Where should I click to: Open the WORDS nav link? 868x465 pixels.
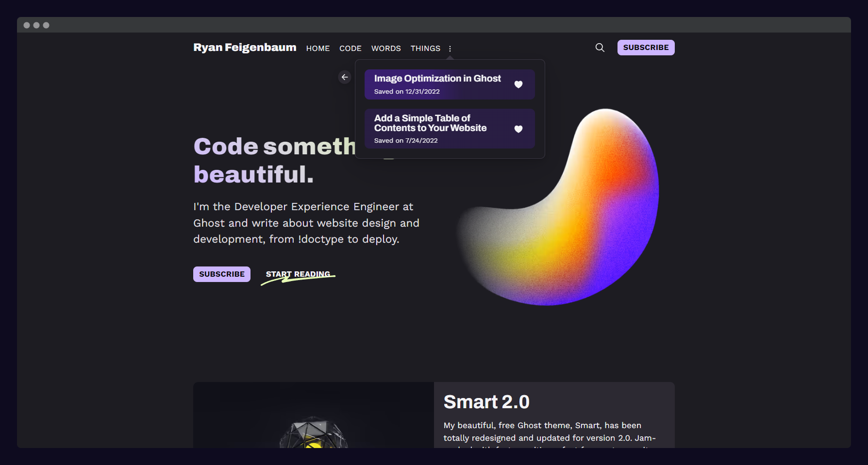[386, 49]
